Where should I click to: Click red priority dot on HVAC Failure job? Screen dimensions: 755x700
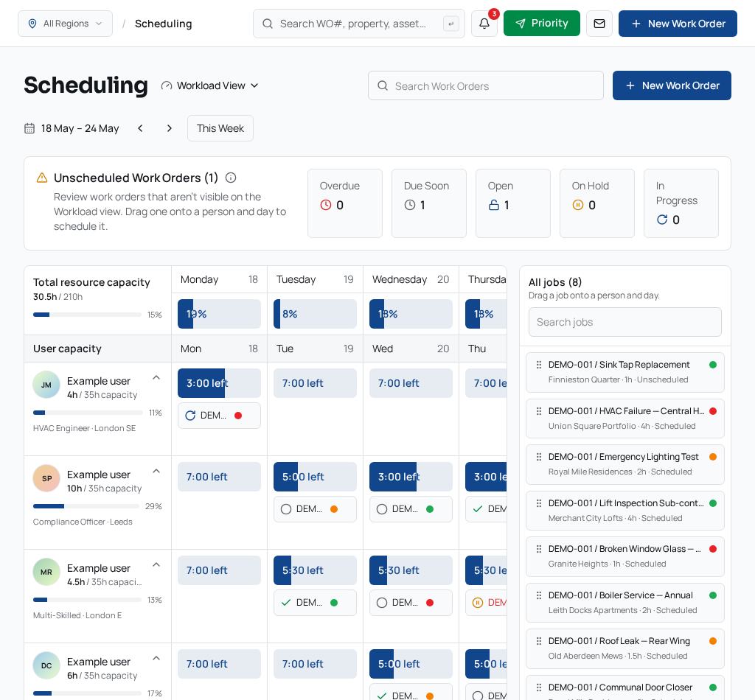pos(713,411)
